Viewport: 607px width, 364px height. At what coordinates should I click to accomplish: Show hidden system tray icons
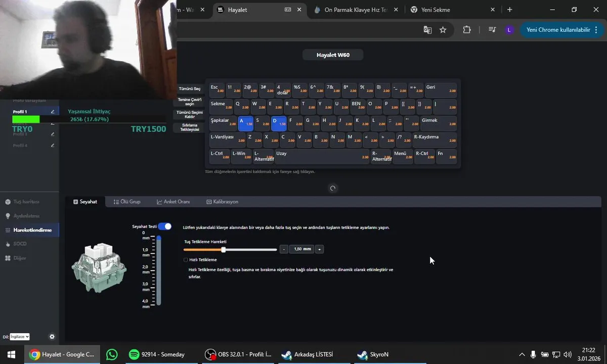(x=522, y=354)
